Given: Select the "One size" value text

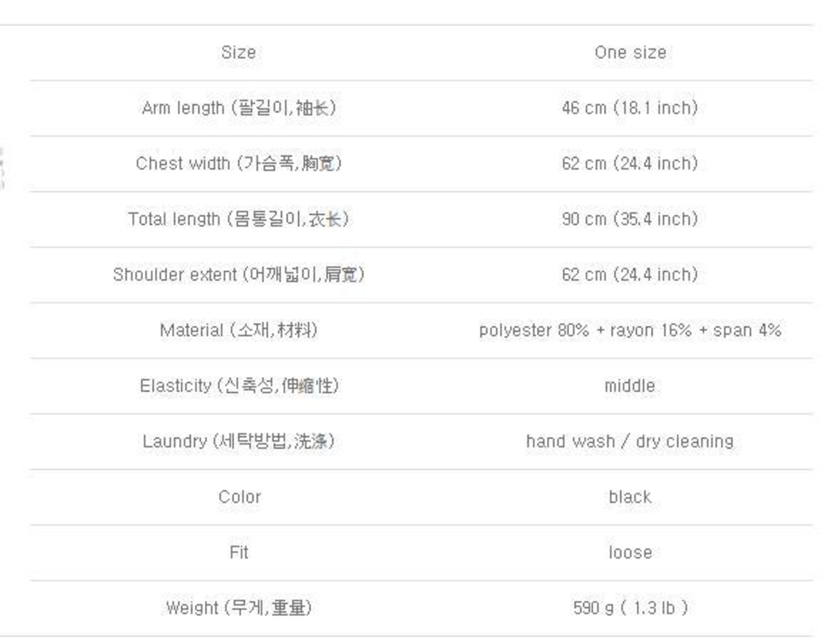Looking at the screenshot, I should point(630,53).
